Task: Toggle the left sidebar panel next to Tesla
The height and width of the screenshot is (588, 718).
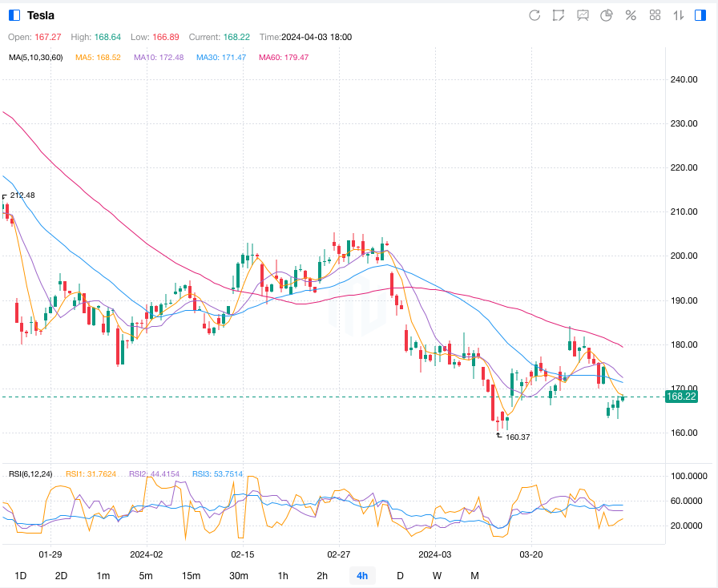Action: (14, 15)
